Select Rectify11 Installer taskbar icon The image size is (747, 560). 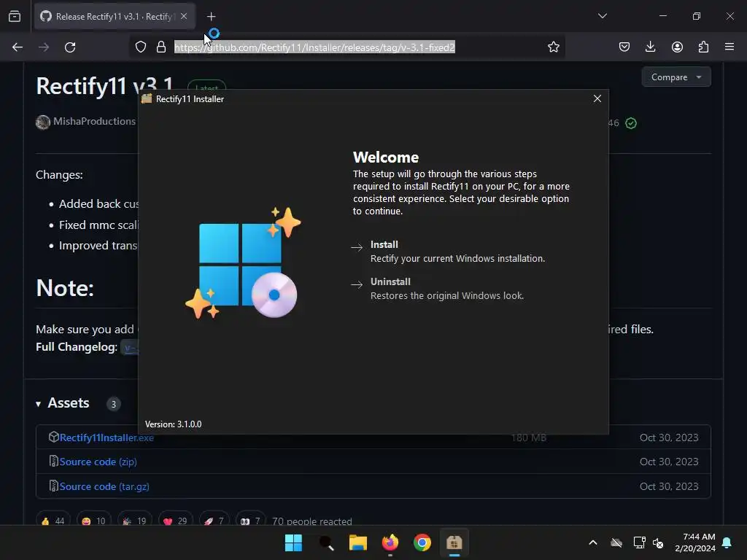tap(454, 542)
